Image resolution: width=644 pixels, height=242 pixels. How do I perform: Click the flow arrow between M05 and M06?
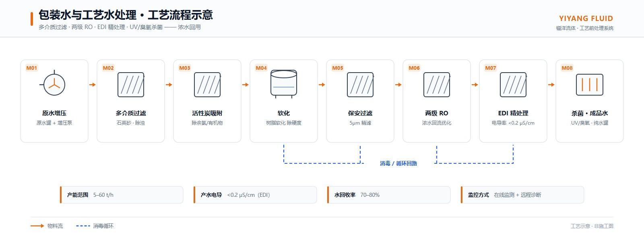[398, 85]
